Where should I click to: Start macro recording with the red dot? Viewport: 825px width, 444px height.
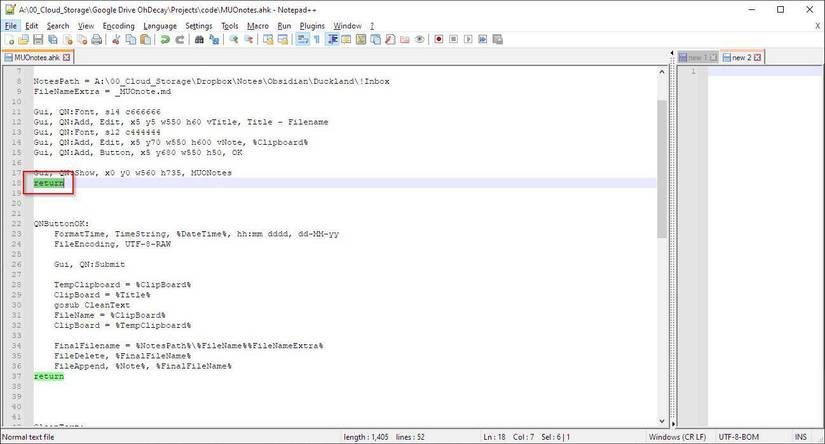click(439, 39)
